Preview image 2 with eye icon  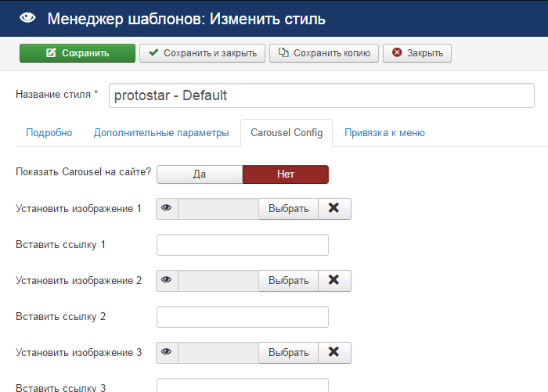coord(167,281)
